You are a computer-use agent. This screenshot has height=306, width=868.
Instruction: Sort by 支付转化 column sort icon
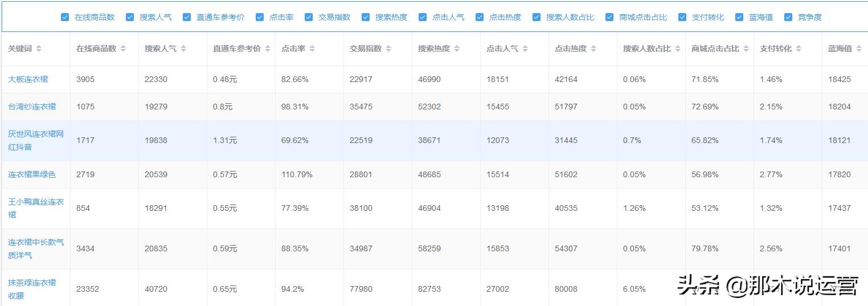pyautogui.click(x=799, y=49)
